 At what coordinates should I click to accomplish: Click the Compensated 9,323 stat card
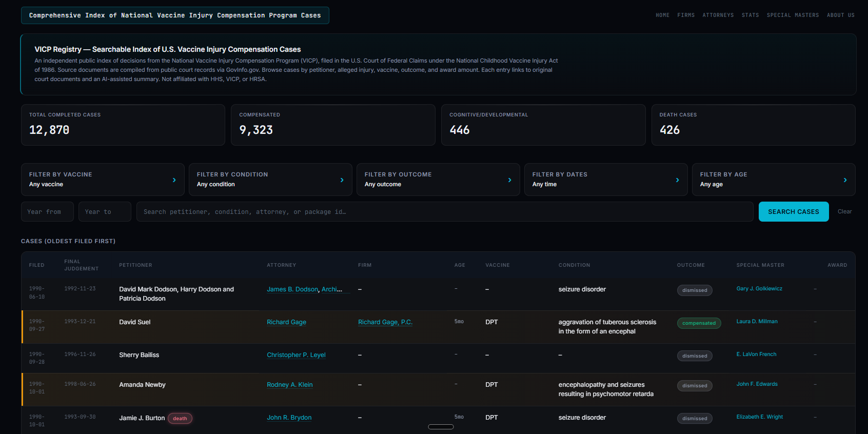coord(333,125)
